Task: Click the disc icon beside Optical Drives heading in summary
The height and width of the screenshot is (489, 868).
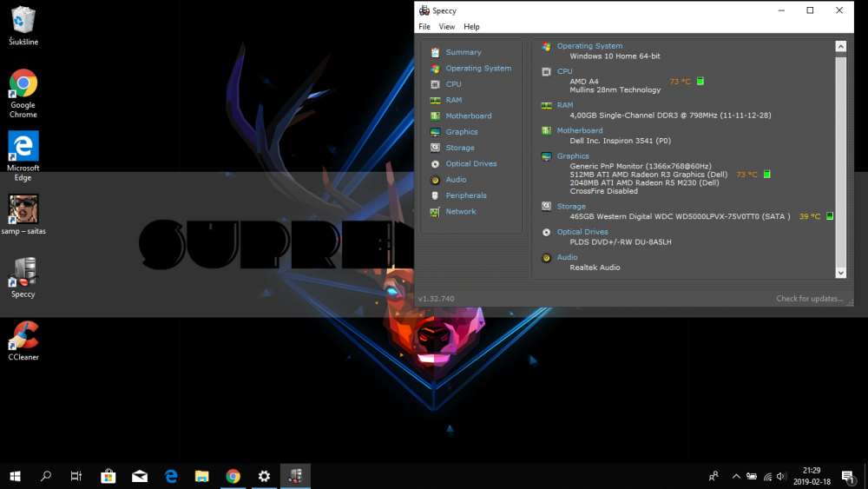Action: [546, 232]
